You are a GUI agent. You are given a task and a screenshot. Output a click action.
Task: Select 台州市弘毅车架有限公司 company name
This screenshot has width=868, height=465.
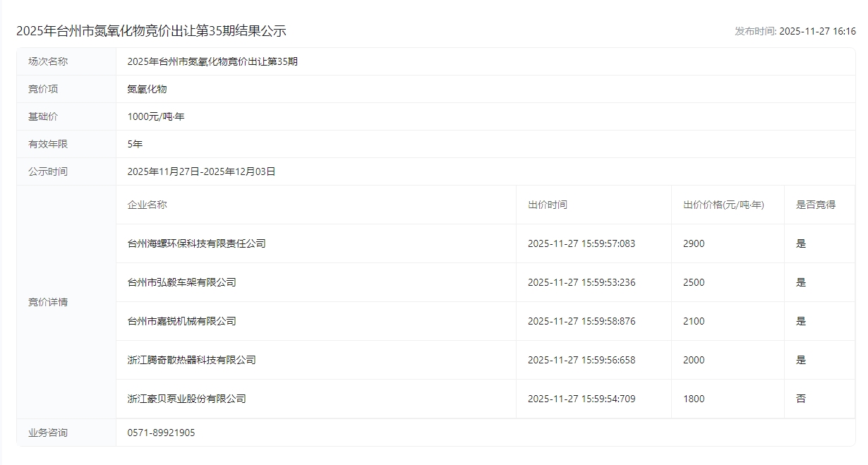(181, 282)
